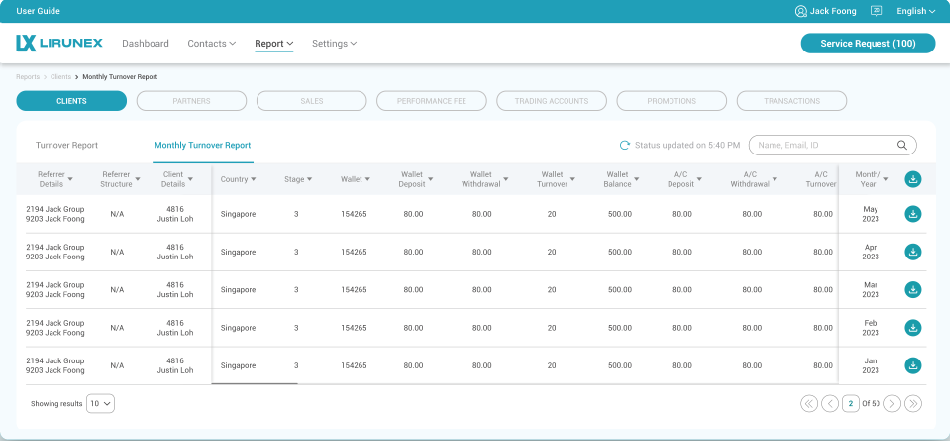The image size is (950, 441).
Task: Click Jack Foong account name
Action: (833, 11)
